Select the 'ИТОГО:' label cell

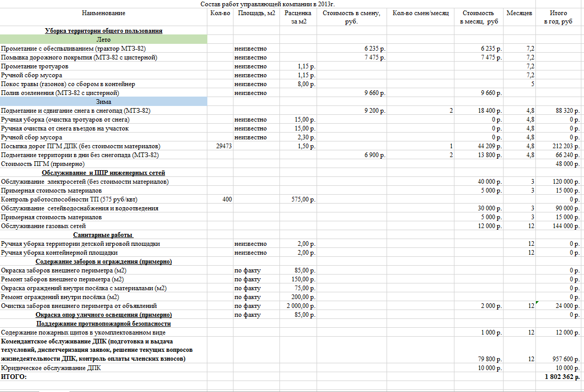coord(14,376)
